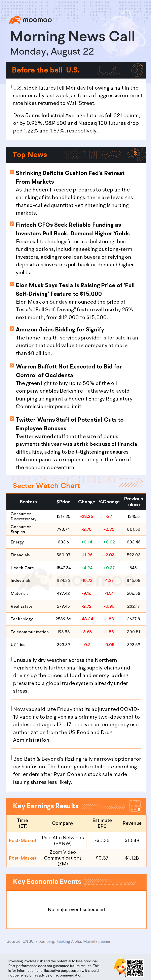Click the calendar dollar icon beside Key Earnings Results
The height and width of the screenshot is (980, 151).
[x=135, y=806]
